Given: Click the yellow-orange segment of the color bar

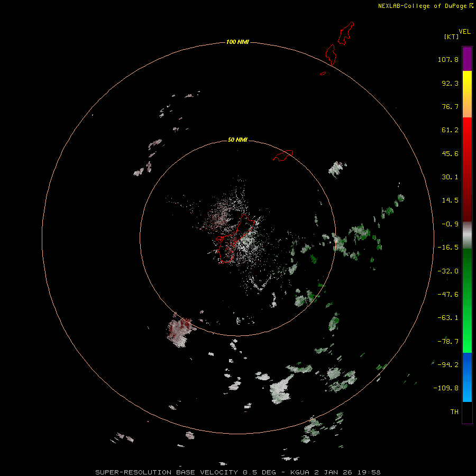Looking at the screenshot, I should coord(467,94).
